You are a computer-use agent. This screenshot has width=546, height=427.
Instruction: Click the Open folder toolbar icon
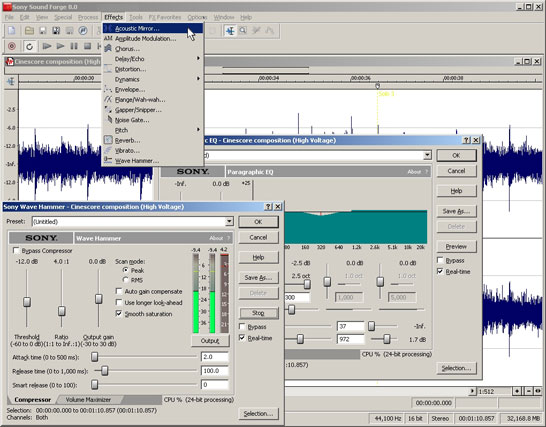(29, 31)
